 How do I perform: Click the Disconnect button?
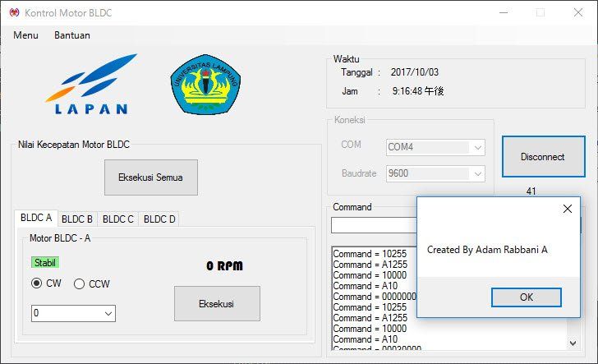543,156
